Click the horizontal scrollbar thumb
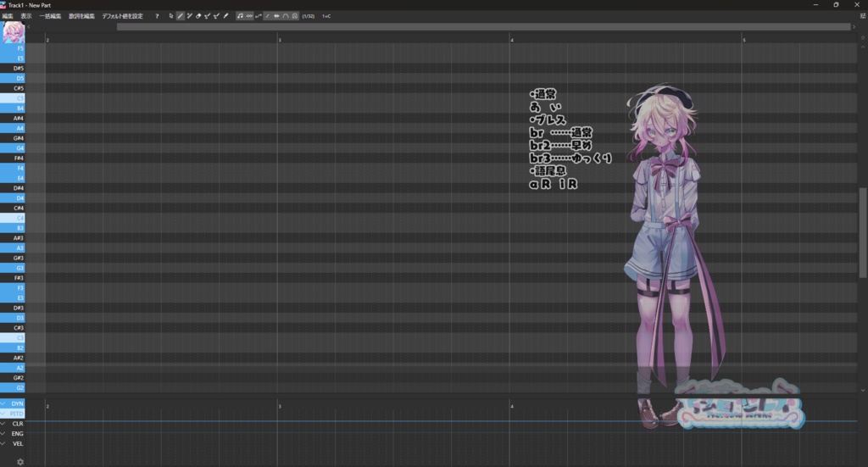Screen dimensions: 868x467 (x=483, y=26)
